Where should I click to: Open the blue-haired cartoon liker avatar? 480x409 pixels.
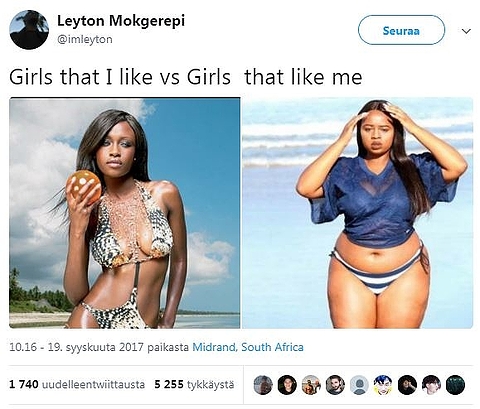pos(383,385)
